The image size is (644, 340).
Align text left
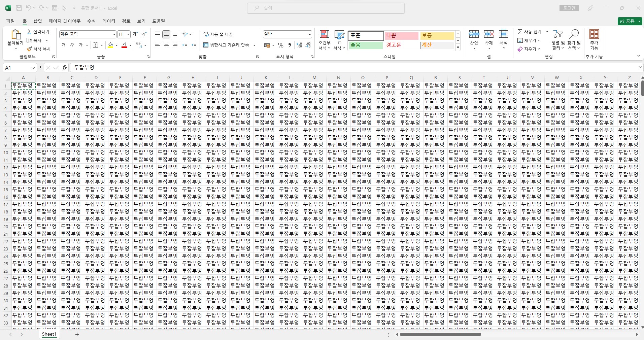158,45
